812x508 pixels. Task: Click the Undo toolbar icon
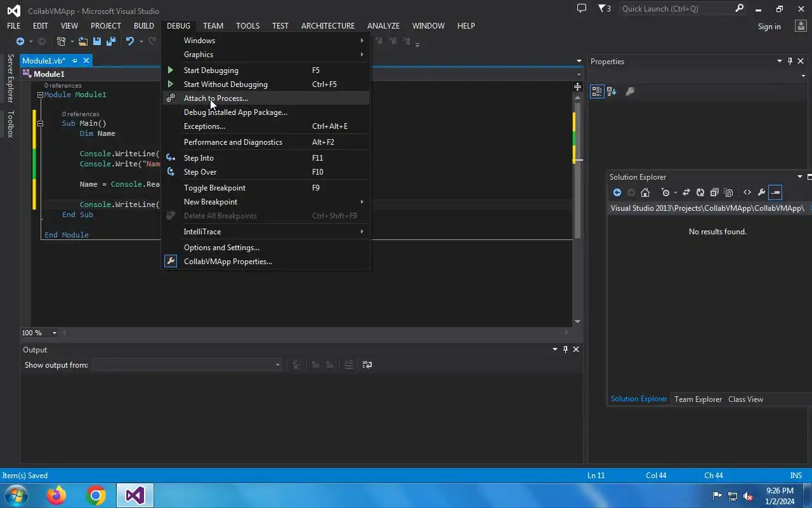[x=130, y=41]
